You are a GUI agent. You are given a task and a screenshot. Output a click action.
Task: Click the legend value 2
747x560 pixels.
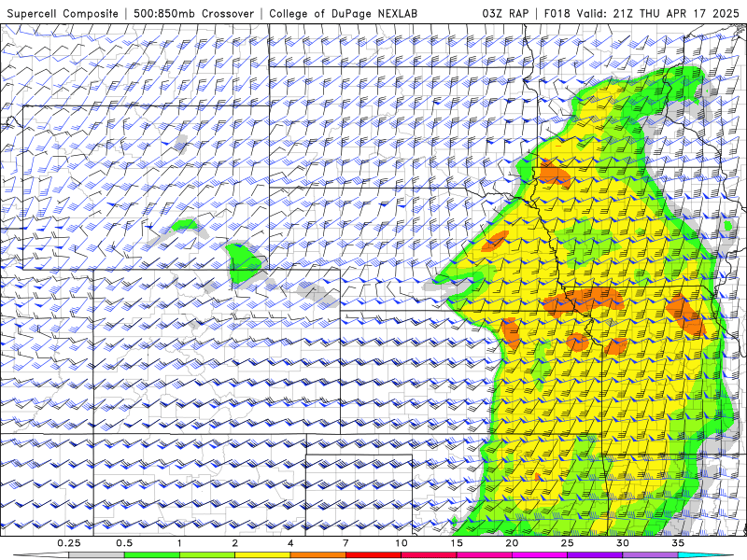235,543
